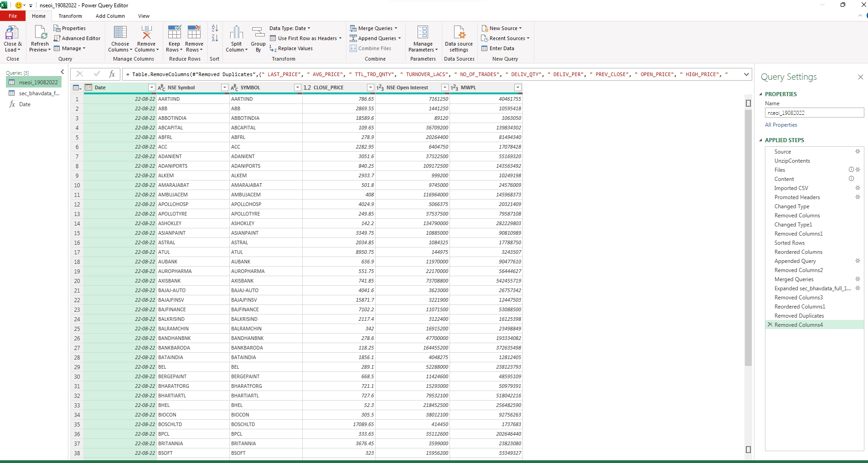The image size is (868, 463).
Task: Open the Advanced Editor
Action: click(77, 38)
